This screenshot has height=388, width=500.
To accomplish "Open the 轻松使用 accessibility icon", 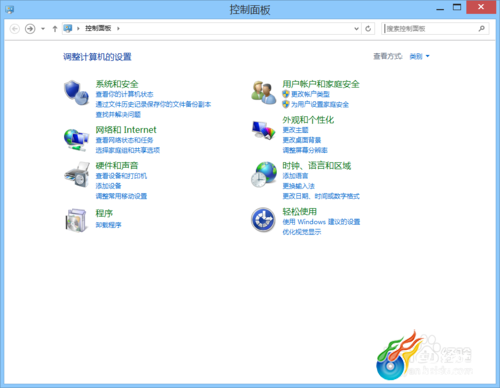I will coord(263,220).
